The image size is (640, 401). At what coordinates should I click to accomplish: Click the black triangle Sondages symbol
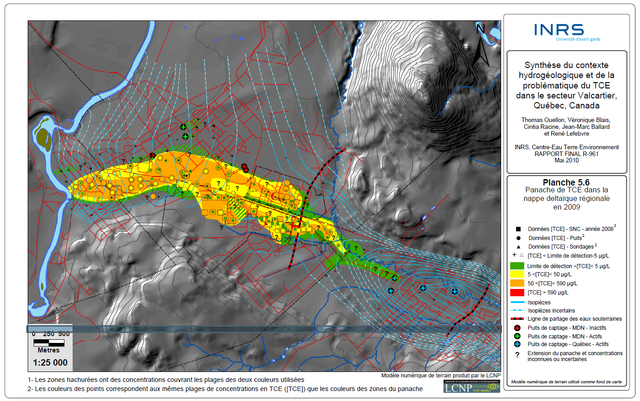(x=518, y=247)
